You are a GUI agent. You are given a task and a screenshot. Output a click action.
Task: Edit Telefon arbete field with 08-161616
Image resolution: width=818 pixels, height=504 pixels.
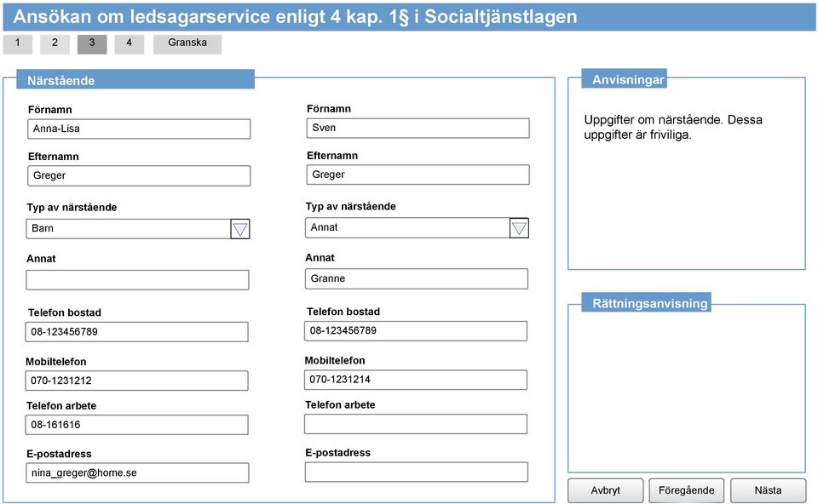click(x=136, y=425)
